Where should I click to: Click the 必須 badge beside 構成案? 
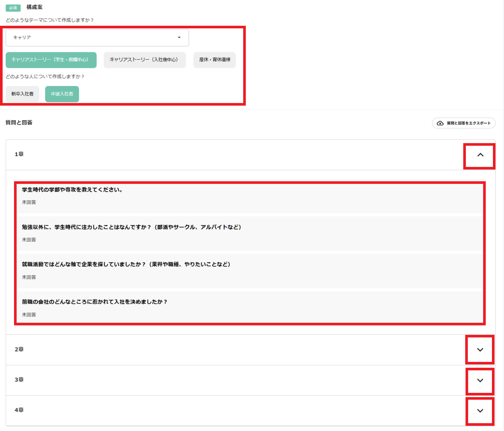(13, 8)
